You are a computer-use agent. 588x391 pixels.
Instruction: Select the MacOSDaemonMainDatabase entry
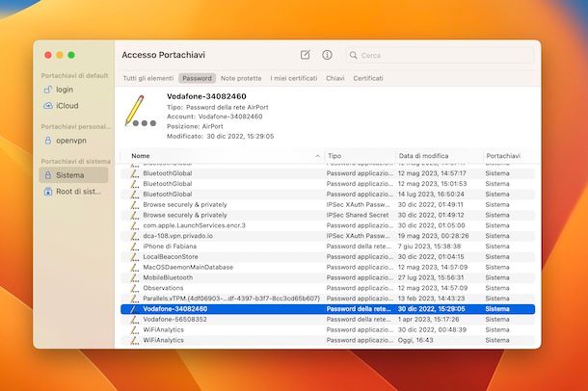pyautogui.click(x=188, y=268)
